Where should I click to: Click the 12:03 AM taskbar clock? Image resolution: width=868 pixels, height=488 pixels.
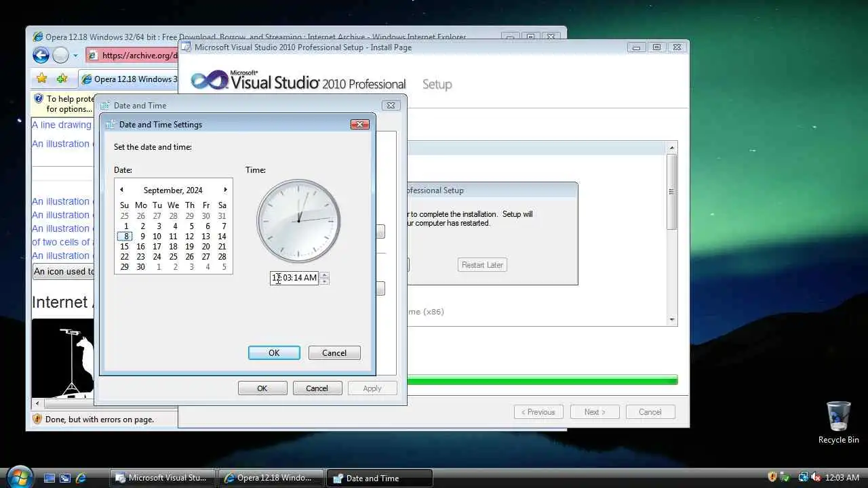click(x=842, y=478)
